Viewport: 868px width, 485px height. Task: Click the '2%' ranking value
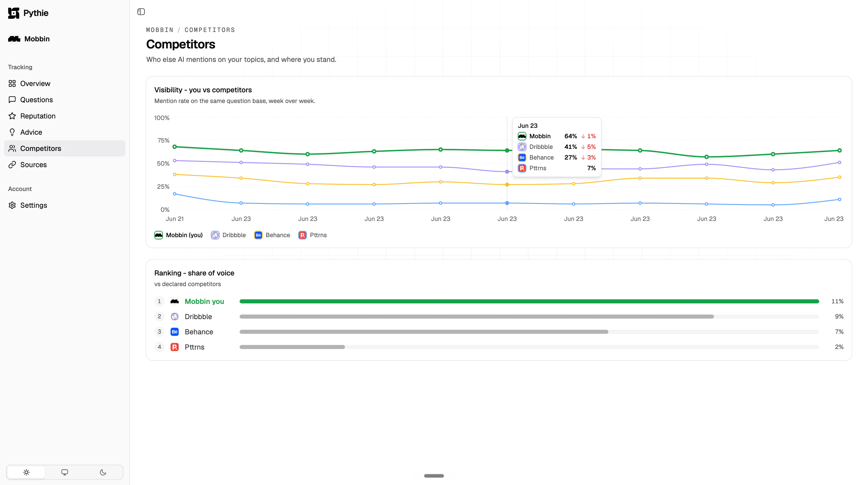(839, 347)
